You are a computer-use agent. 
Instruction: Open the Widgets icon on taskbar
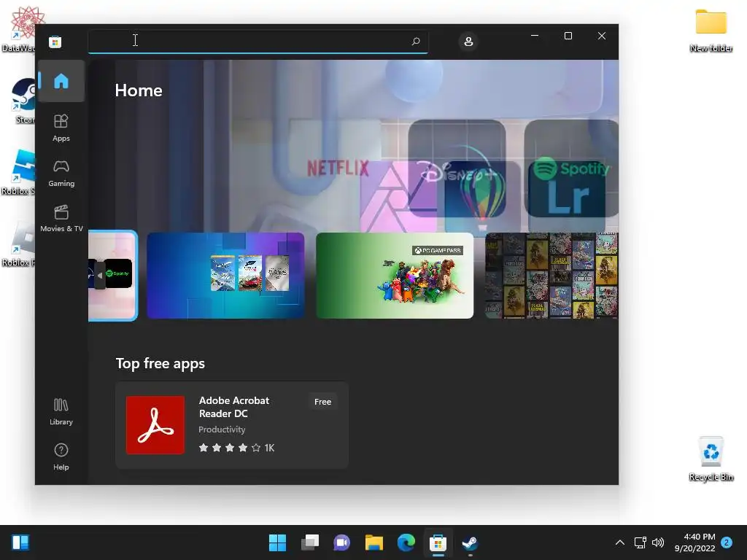(x=20, y=542)
